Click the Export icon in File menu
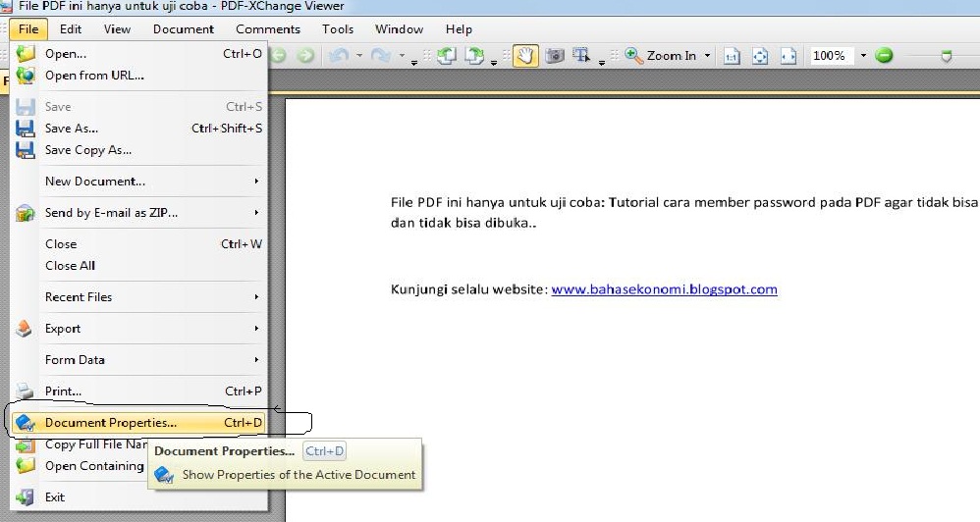Image resolution: width=980 pixels, height=522 pixels. tap(24, 329)
